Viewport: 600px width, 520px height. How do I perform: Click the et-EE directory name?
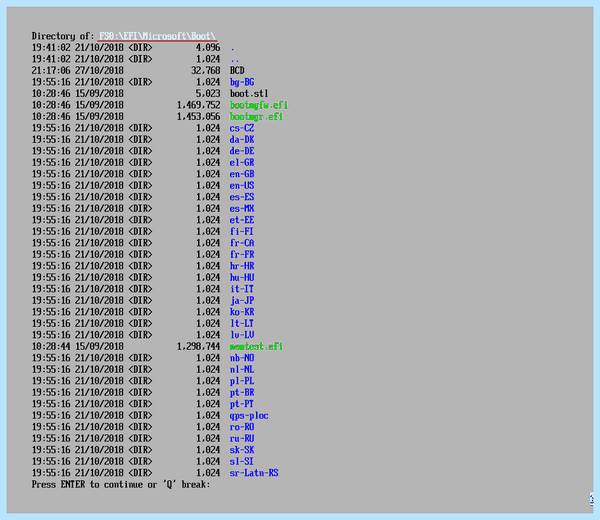pyautogui.click(x=242, y=220)
